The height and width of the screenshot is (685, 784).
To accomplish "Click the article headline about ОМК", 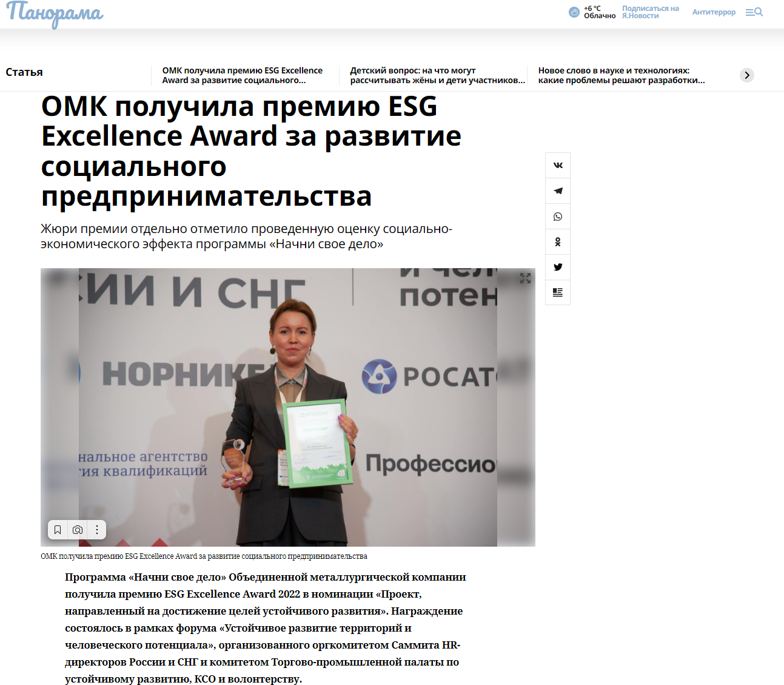I will pyautogui.click(x=251, y=151).
